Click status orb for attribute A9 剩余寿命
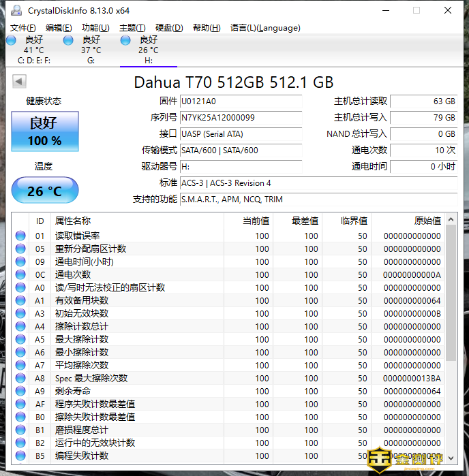Image resolution: width=469 pixels, height=476 pixels. (x=20, y=391)
